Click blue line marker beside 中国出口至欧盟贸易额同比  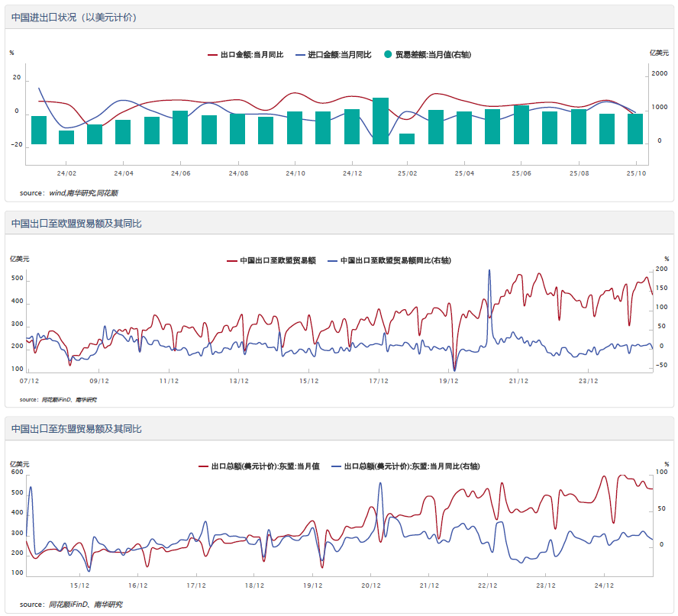tap(332, 261)
